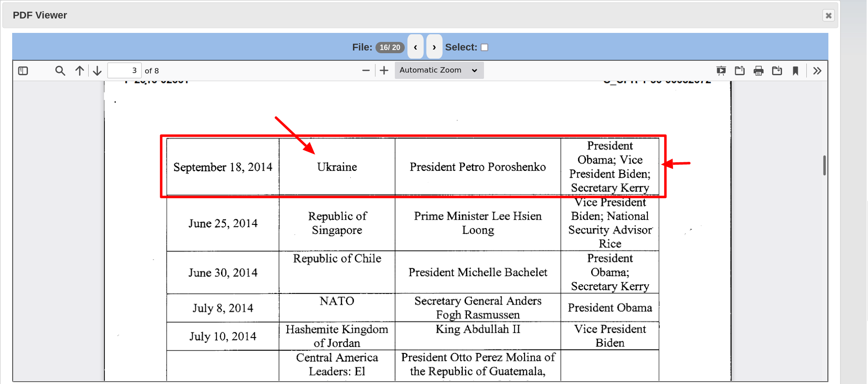This screenshot has width=868, height=384.
Task: Open the find in document search
Action: 60,71
